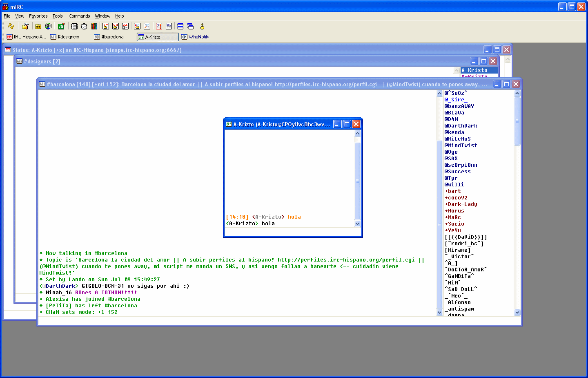Open the Address Book toolbar icon
The height and width of the screenshot is (378, 588).
pyautogui.click(x=74, y=26)
